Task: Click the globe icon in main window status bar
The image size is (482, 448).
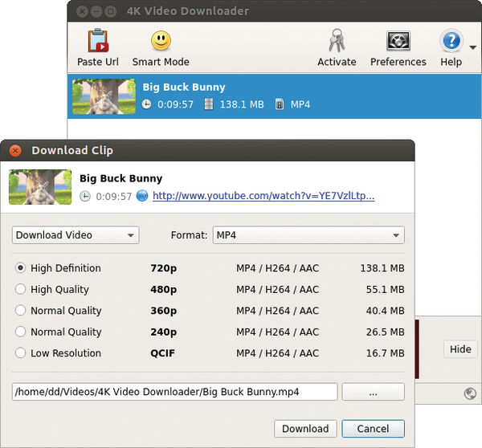Action: click(x=470, y=393)
